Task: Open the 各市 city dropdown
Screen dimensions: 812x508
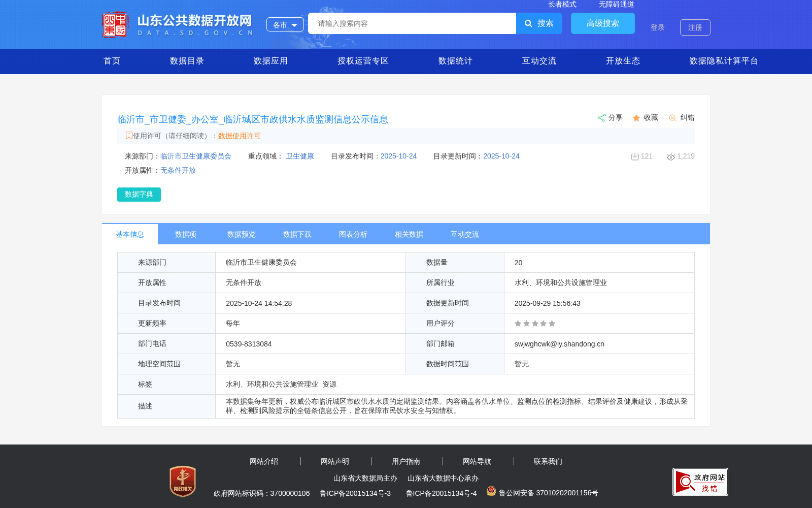Action: tap(285, 24)
